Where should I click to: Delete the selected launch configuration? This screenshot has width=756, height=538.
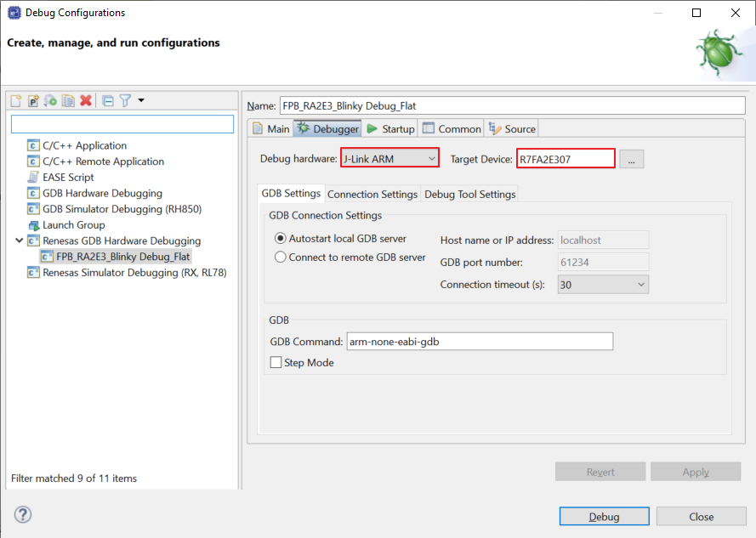point(86,100)
